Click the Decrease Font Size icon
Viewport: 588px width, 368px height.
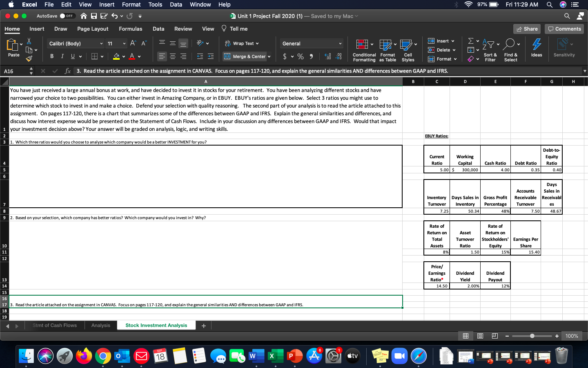point(144,43)
